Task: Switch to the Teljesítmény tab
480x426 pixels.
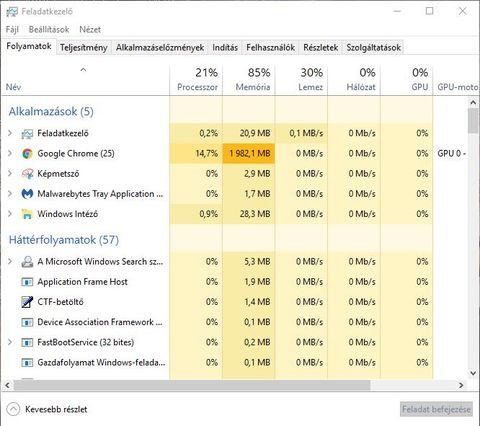Action: (84, 47)
